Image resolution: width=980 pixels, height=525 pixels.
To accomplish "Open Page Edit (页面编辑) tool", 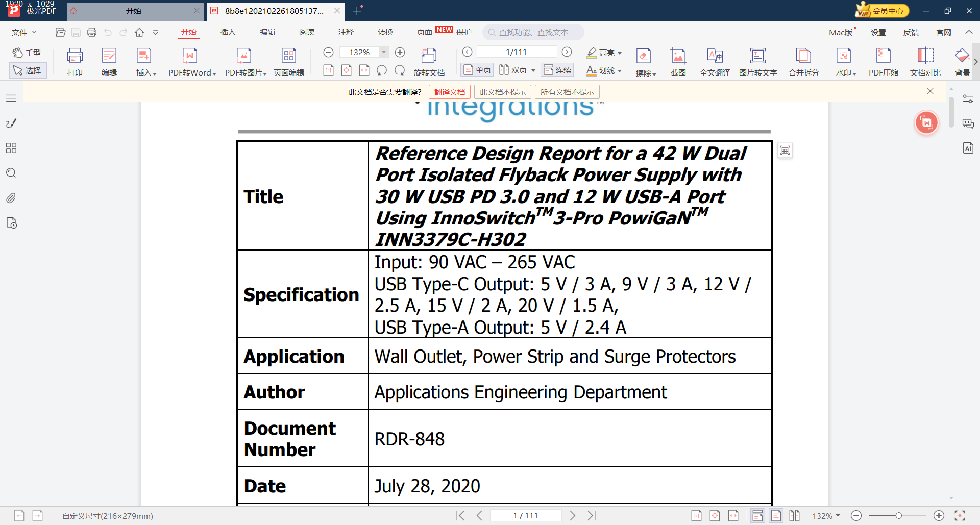I will (x=289, y=62).
